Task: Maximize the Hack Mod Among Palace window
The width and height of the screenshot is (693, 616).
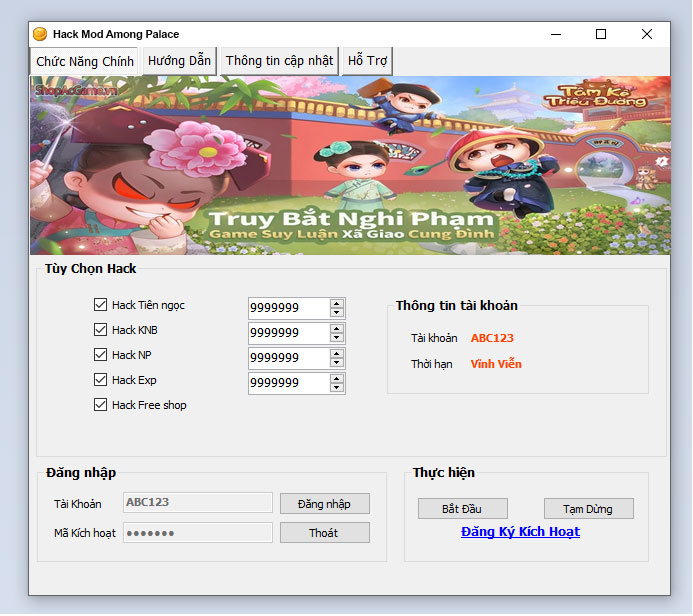Action: (601, 34)
